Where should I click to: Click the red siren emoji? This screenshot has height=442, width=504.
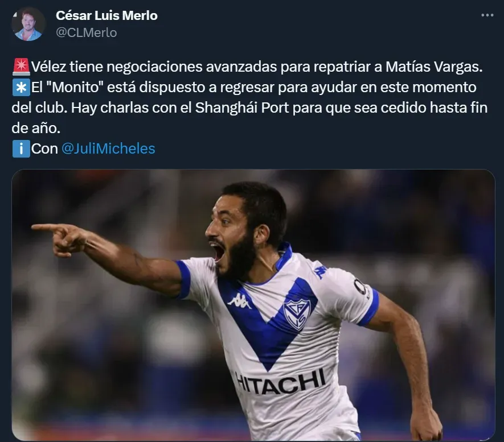[21, 67]
